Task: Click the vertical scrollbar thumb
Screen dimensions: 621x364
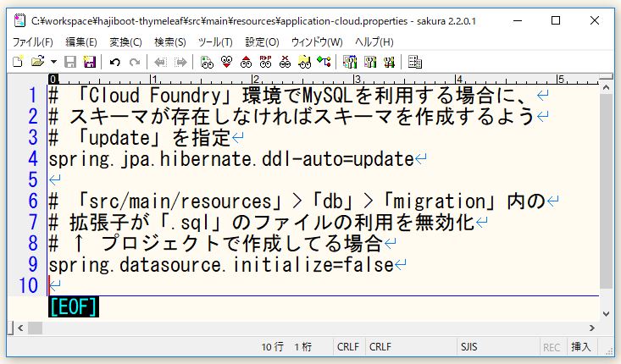Action: [x=606, y=191]
